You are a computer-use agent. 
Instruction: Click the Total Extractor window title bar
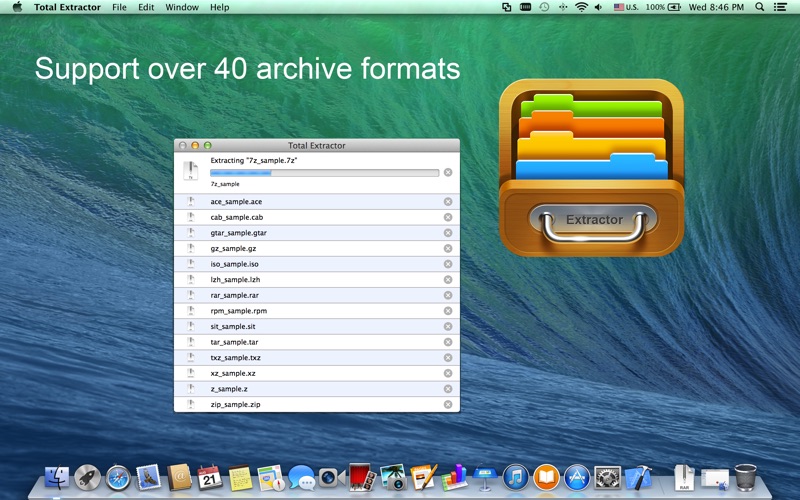317,145
